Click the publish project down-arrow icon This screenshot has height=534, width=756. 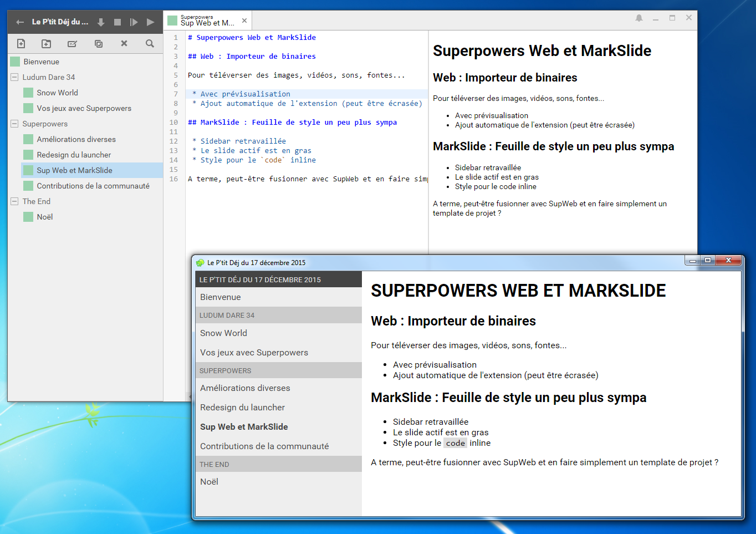coord(101,22)
